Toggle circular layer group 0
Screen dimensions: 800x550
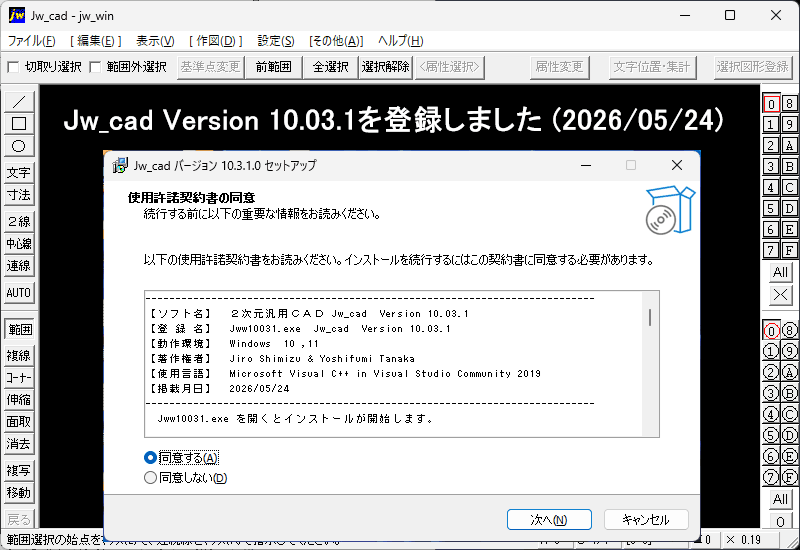coord(771,331)
